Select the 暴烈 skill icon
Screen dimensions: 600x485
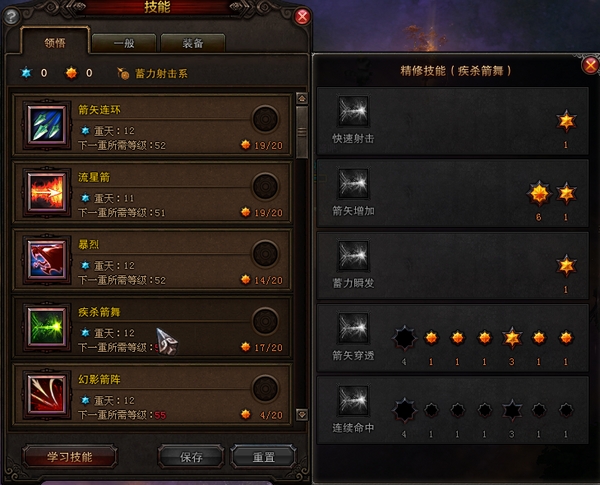click(x=47, y=260)
